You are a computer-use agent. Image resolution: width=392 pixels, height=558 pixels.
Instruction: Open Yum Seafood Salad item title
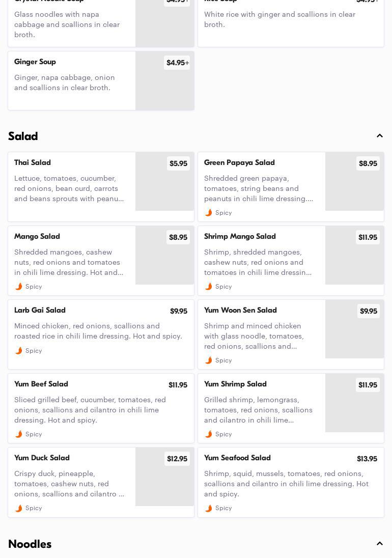coord(237,458)
